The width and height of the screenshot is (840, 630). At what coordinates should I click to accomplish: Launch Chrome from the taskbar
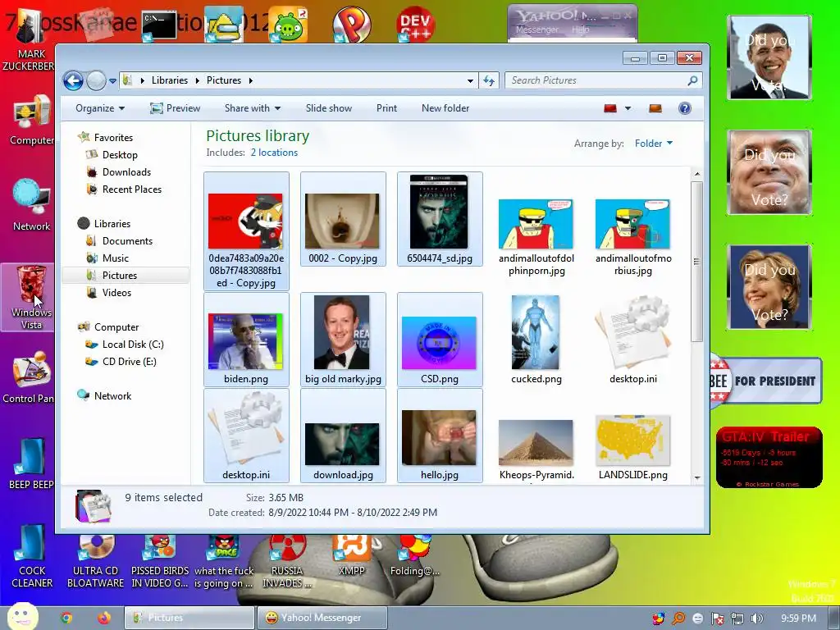click(x=66, y=618)
